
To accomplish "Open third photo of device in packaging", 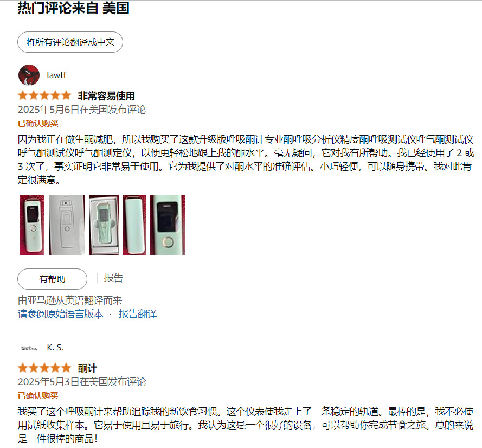I will pos(104,225).
